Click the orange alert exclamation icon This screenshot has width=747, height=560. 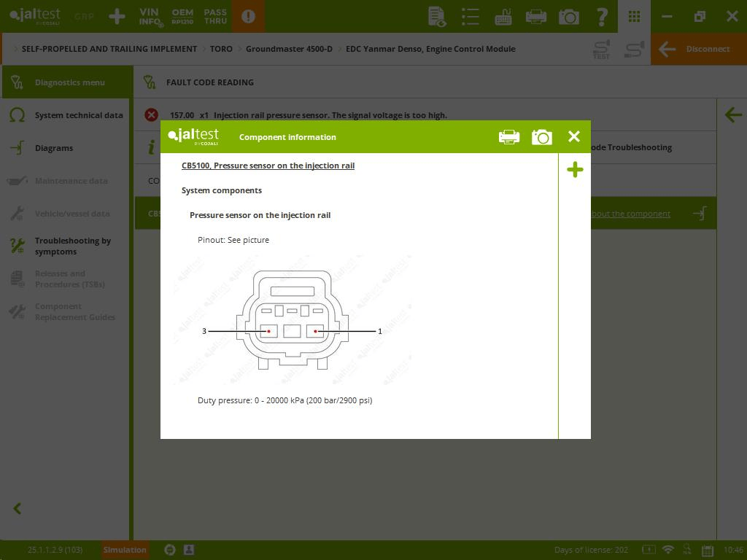pyautogui.click(x=248, y=16)
